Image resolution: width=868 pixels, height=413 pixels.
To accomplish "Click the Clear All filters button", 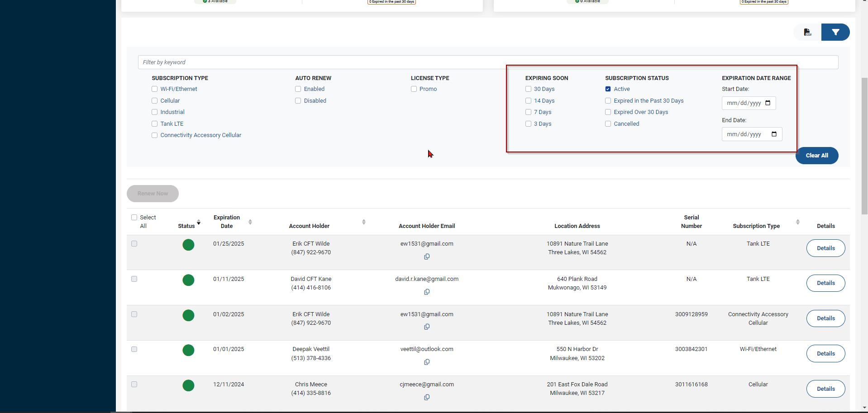I will pos(817,156).
